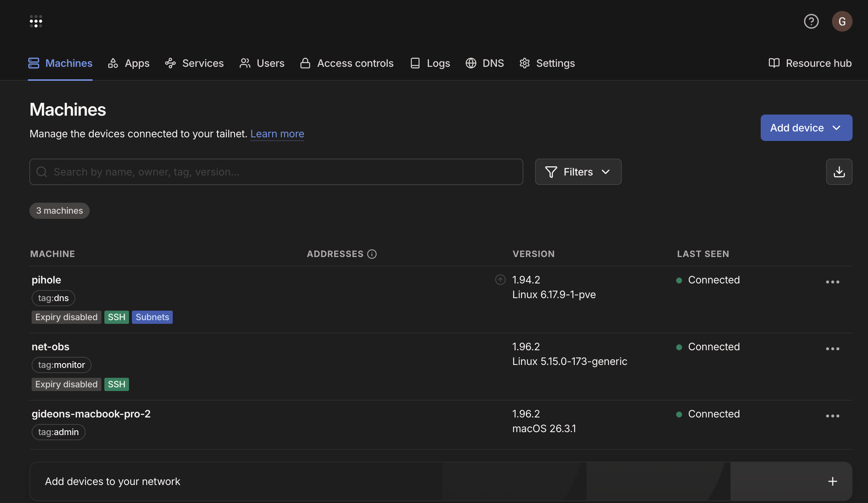Click macOS 26.3.1 text
868x503 pixels.
(544, 428)
